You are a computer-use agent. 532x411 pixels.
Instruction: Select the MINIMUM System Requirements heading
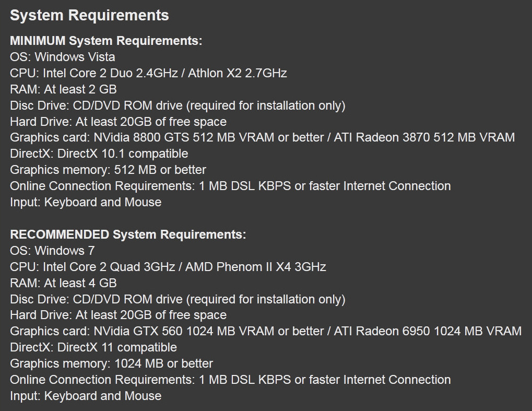tap(106, 41)
